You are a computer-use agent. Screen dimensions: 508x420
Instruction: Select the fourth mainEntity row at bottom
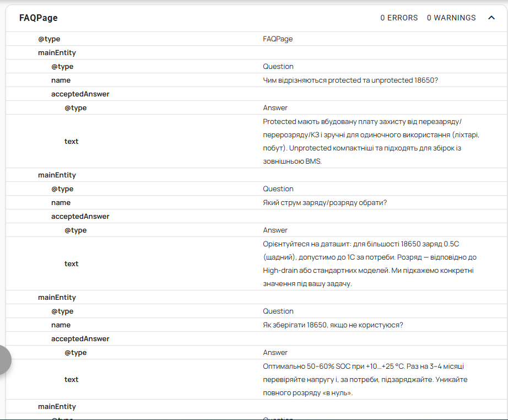[256, 406]
